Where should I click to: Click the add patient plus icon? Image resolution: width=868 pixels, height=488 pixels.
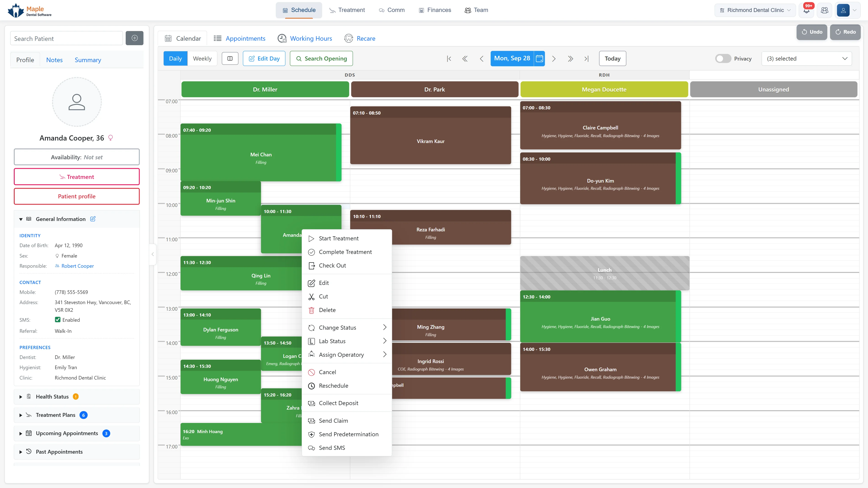point(134,38)
